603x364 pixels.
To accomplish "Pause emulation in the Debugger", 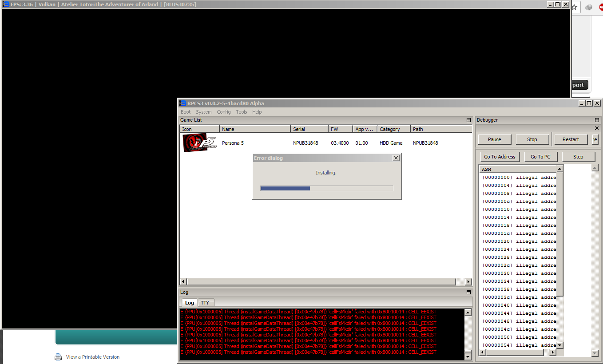I will [x=495, y=139].
